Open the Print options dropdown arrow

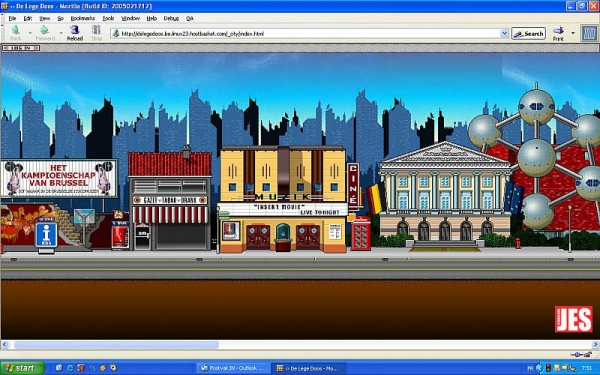click(573, 33)
